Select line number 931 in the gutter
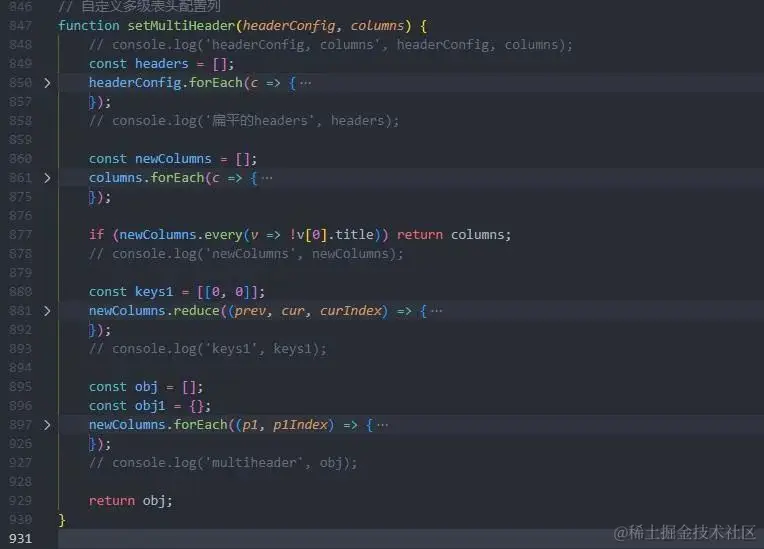This screenshot has height=549, width=764. (20, 539)
